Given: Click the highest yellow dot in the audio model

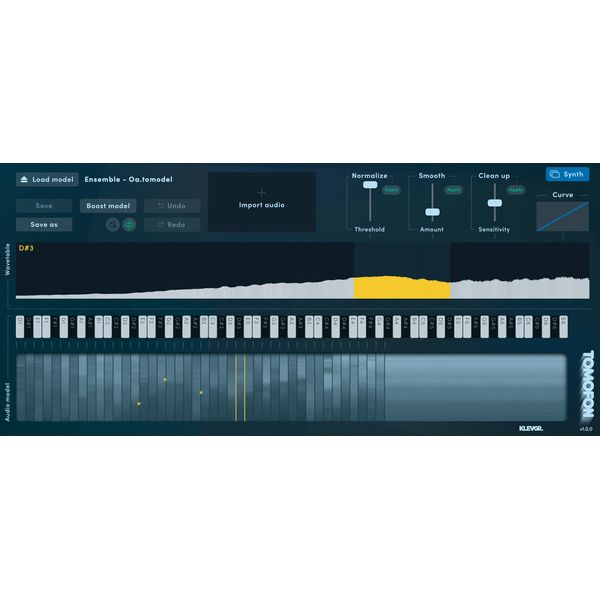Looking at the screenshot, I should coord(165,380).
